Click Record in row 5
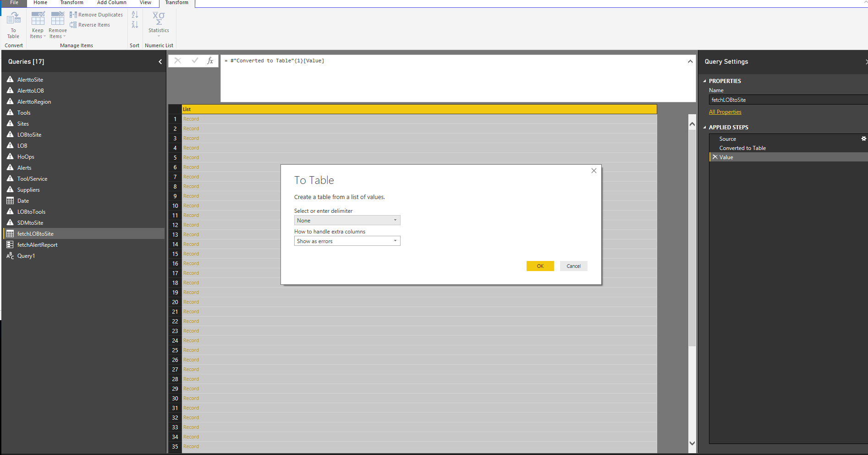The image size is (868, 455). point(191,158)
